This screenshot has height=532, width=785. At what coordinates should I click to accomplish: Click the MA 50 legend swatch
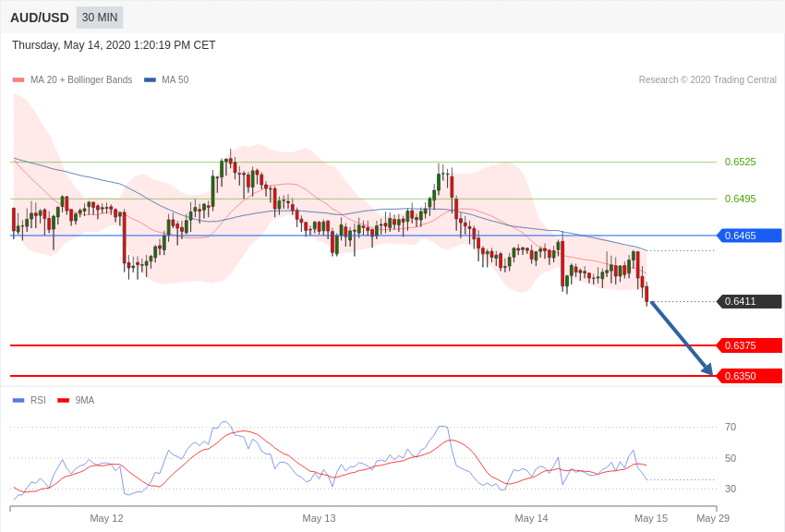(x=150, y=79)
